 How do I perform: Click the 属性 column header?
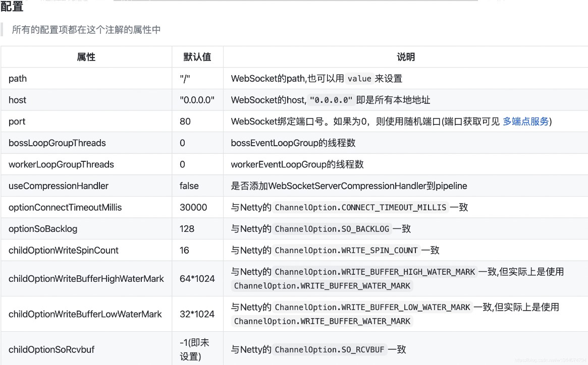click(x=86, y=57)
